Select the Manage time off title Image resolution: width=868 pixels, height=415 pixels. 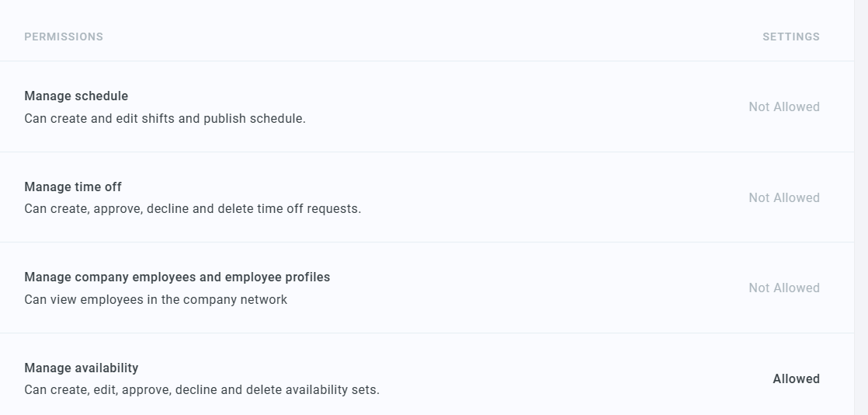click(x=73, y=187)
